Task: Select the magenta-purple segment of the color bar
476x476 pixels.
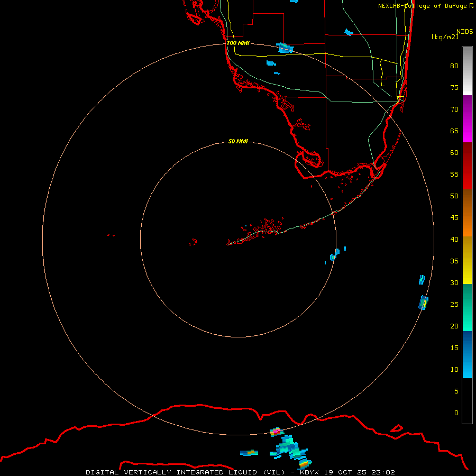Action: pos(467,119)
